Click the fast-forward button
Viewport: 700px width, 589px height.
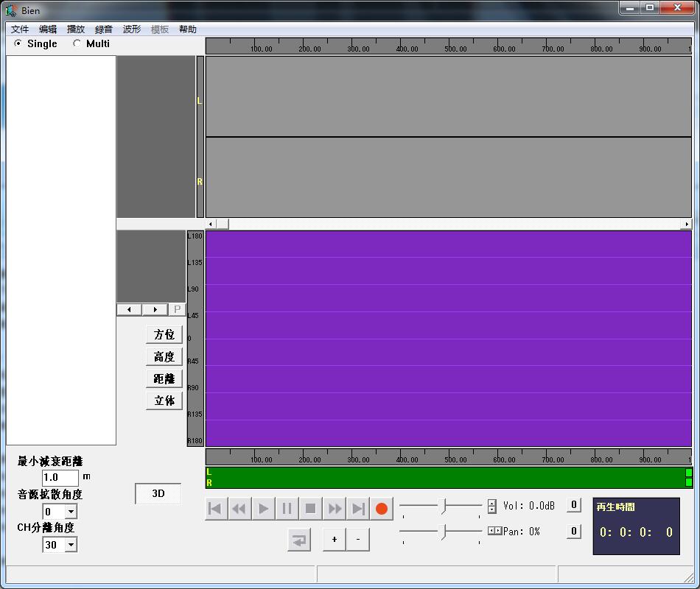(334, 508)
